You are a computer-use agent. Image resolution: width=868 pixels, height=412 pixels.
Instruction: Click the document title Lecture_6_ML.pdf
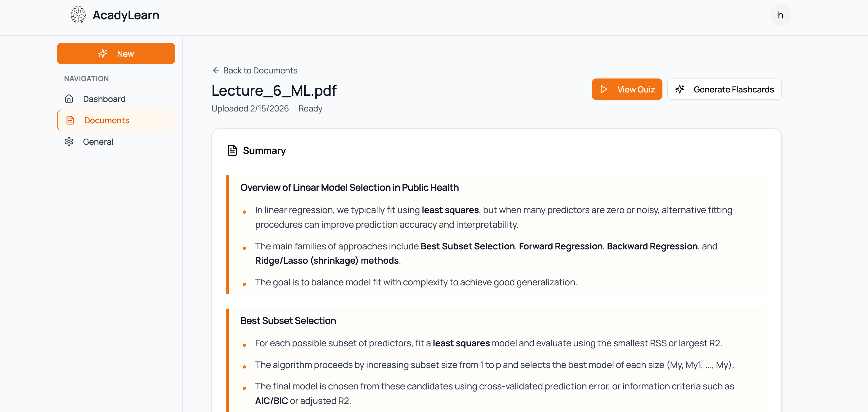tap(274, 90)
